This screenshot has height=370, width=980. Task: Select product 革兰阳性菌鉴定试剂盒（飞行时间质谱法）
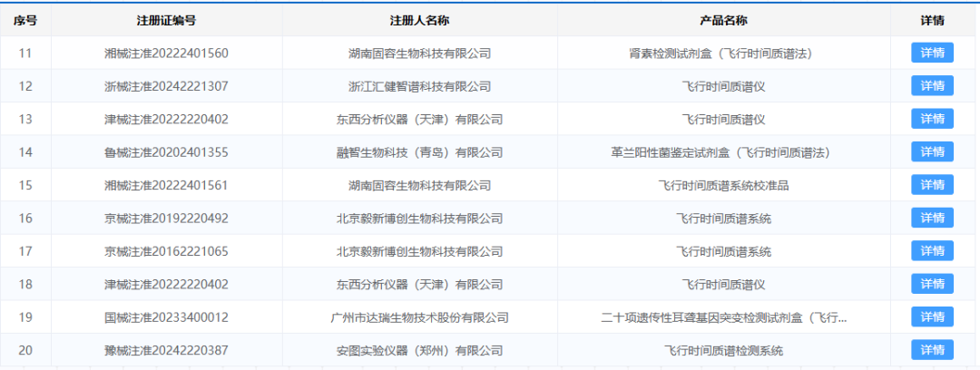coord(723,152)
